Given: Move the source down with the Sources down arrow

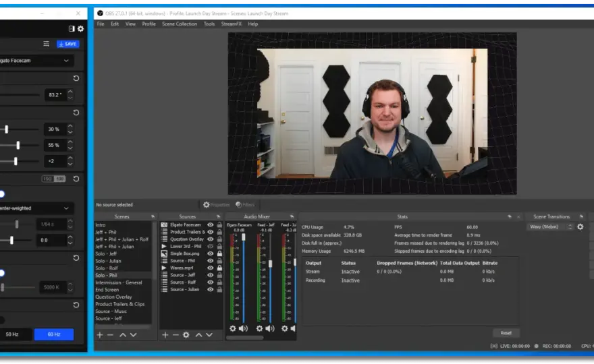Looking at the screenshot, I should click(209, 335).
